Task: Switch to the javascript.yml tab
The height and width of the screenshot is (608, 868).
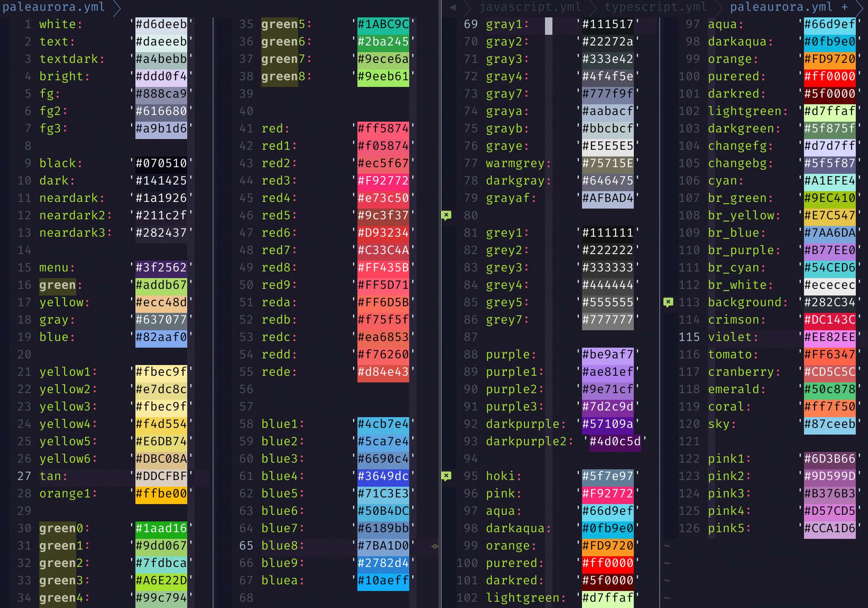Action: [x=530, y=7]
